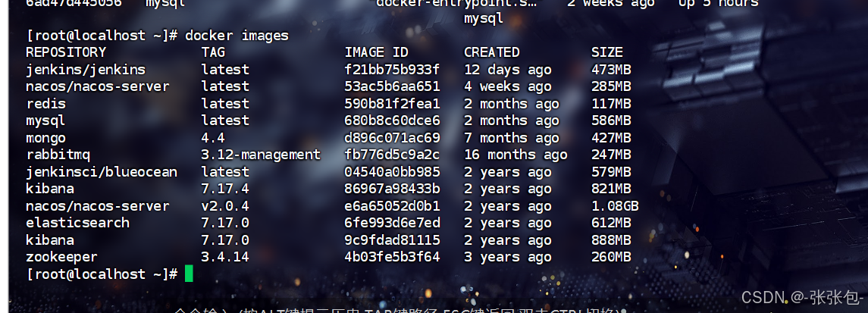
Task: Click '16 months ago' created value
Action: tap(515, 155)
